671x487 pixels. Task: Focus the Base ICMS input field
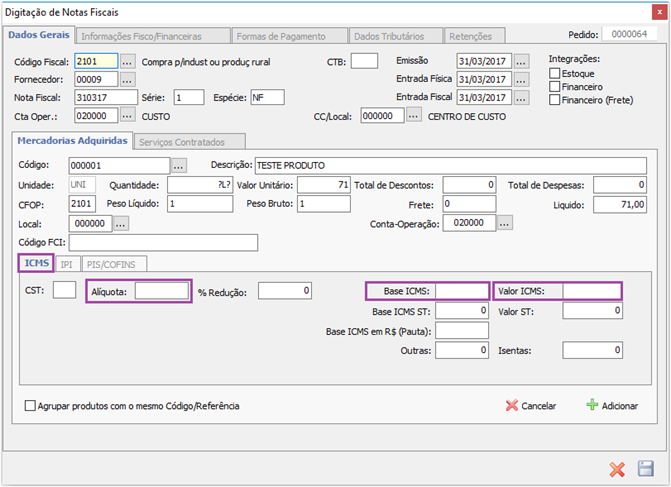click(462, 291)
